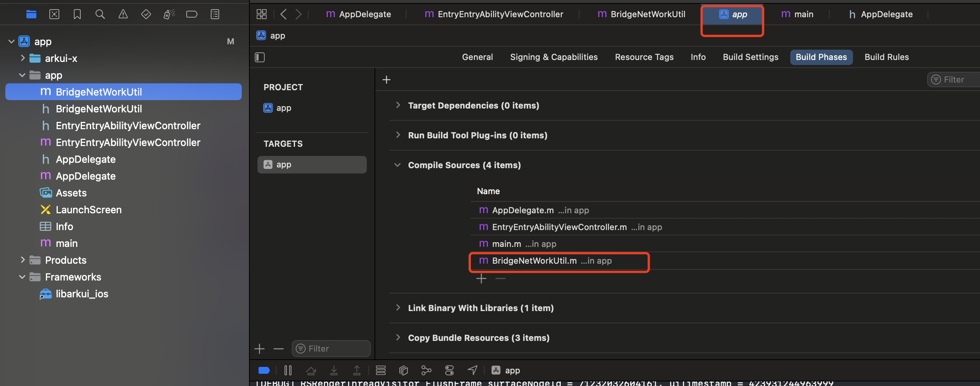The height and width of the screenshot is (386, 980).
Task: Select AppDelegate.m in Compile Sources
Action: [x=534, y=211]
